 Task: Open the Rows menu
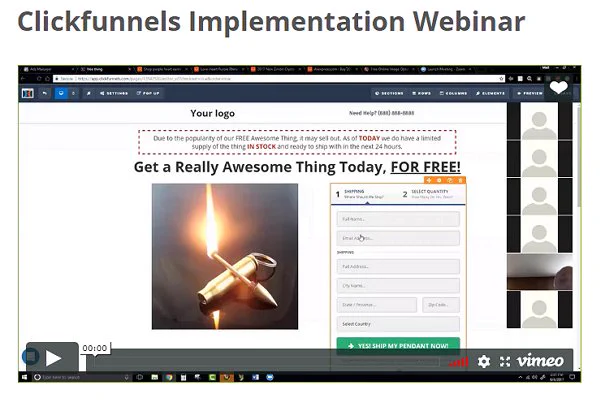[421, 93]
